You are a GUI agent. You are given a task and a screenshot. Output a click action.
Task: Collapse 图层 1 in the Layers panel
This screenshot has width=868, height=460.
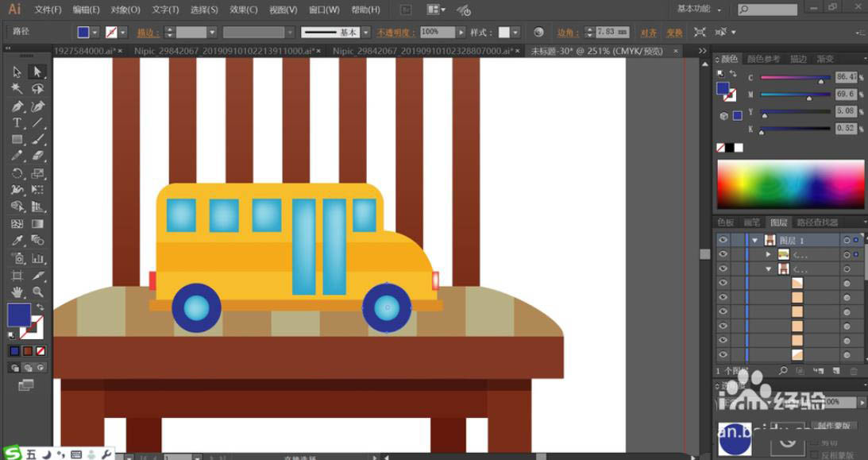point(754,240)
